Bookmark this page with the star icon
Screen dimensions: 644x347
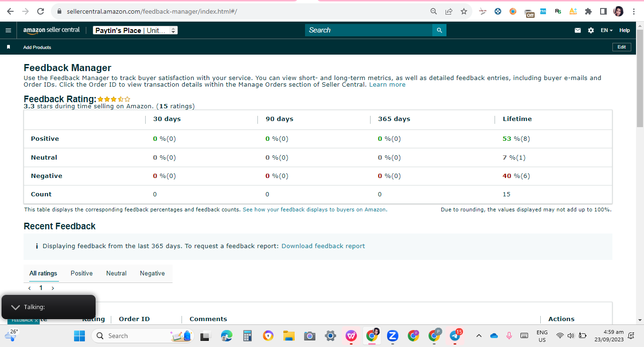tap(464, 11)
